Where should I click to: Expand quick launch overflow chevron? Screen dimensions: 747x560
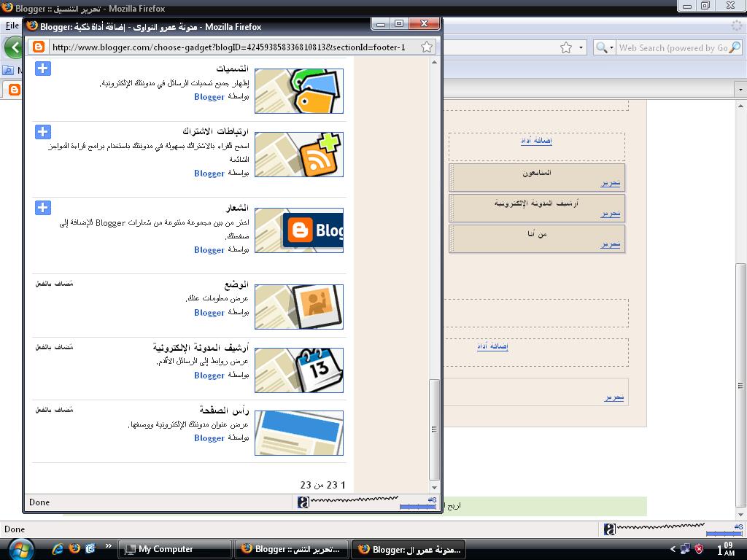108,545
